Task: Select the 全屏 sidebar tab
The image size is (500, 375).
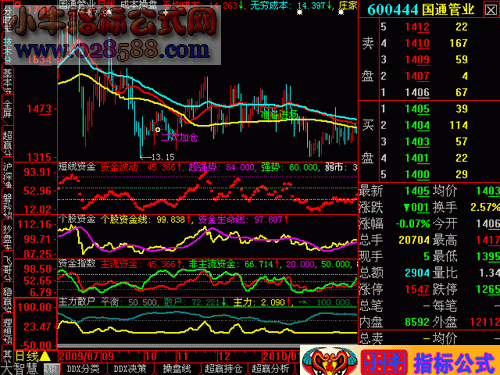Action: (x=7, y=110)
